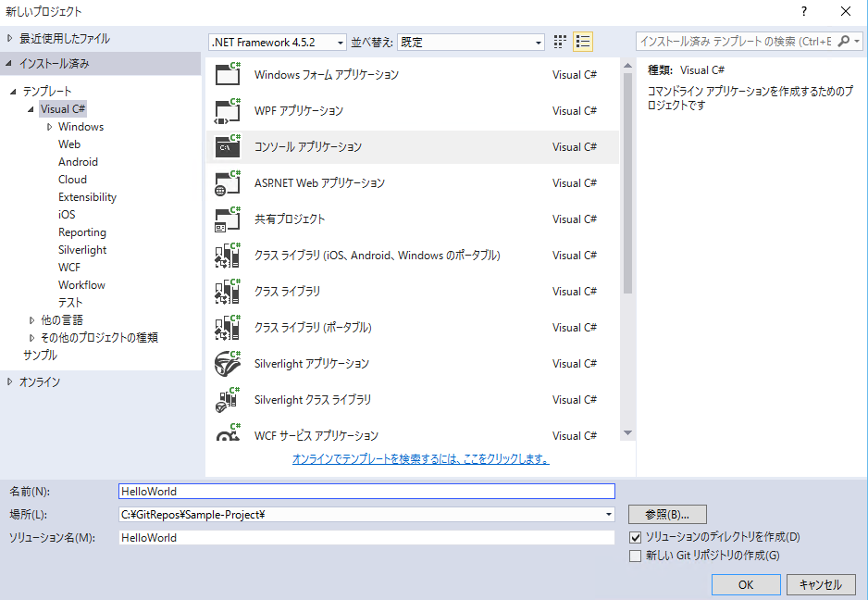The width and height of the screenshot is (868, 600).
Task: Select the 共有プロジェクト template name
Action: (290, 219)
